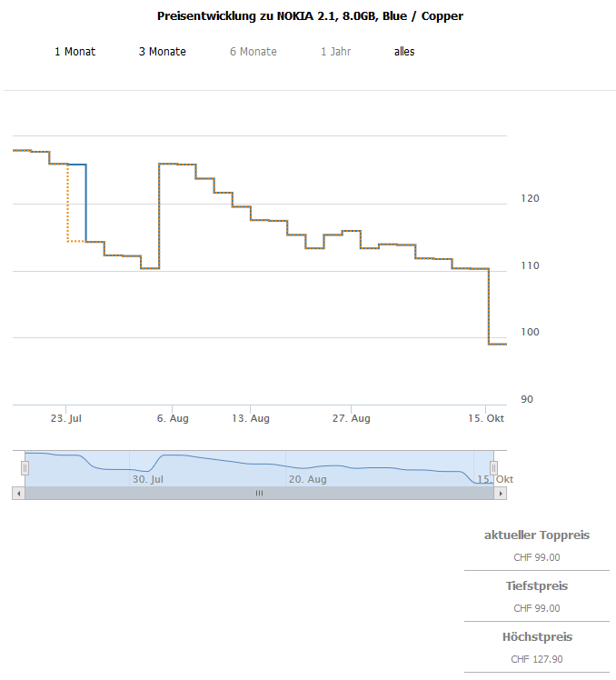This screenshot has width=616, height=680.
Task: Select the 3 Monate time range
Action: coord(162,52)
